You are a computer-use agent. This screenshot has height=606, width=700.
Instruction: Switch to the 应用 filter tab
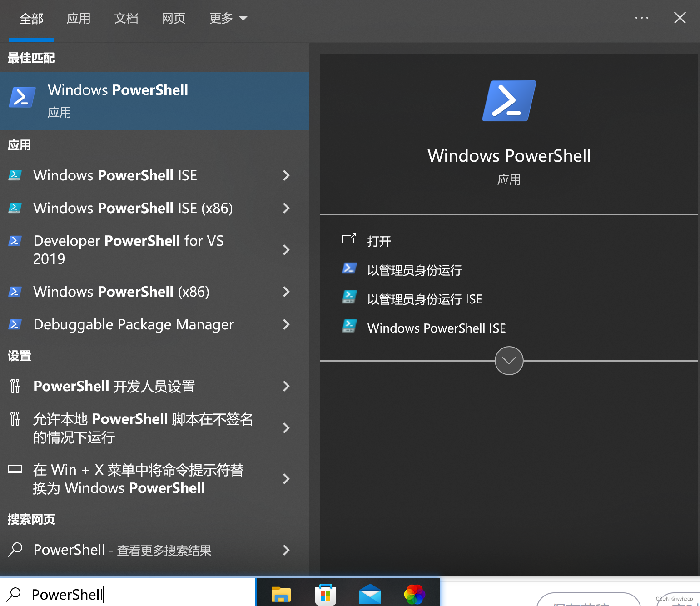79,19
